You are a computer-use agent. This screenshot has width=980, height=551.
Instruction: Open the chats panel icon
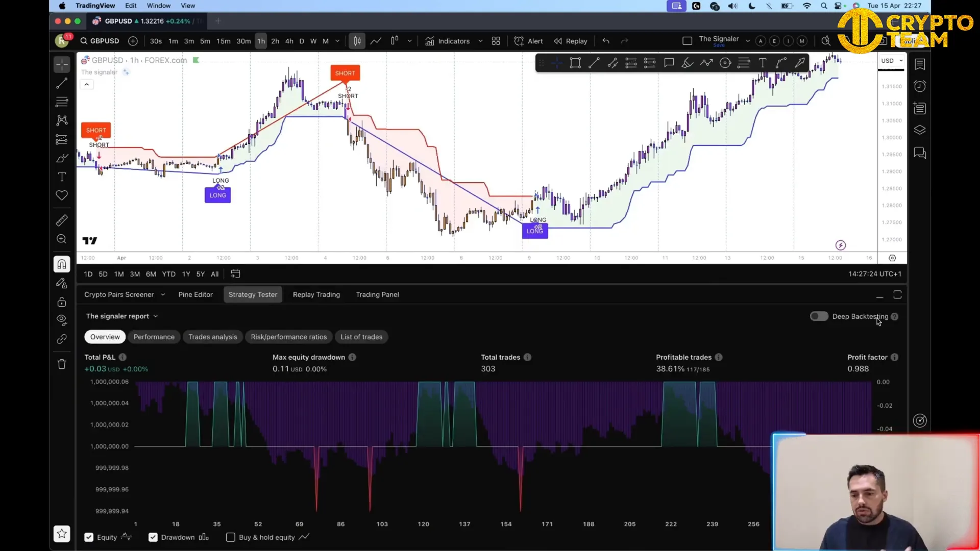point(920,153)
